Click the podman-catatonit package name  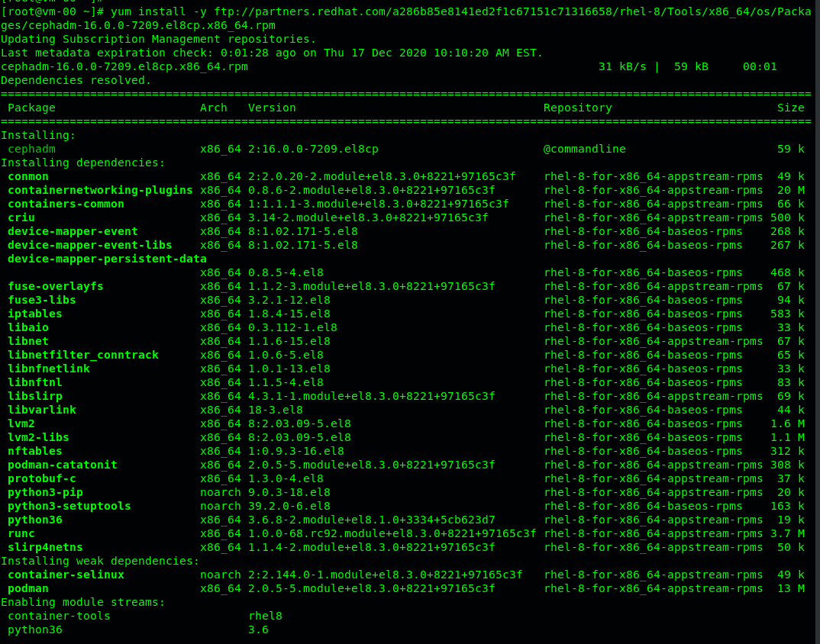(63, 465)
